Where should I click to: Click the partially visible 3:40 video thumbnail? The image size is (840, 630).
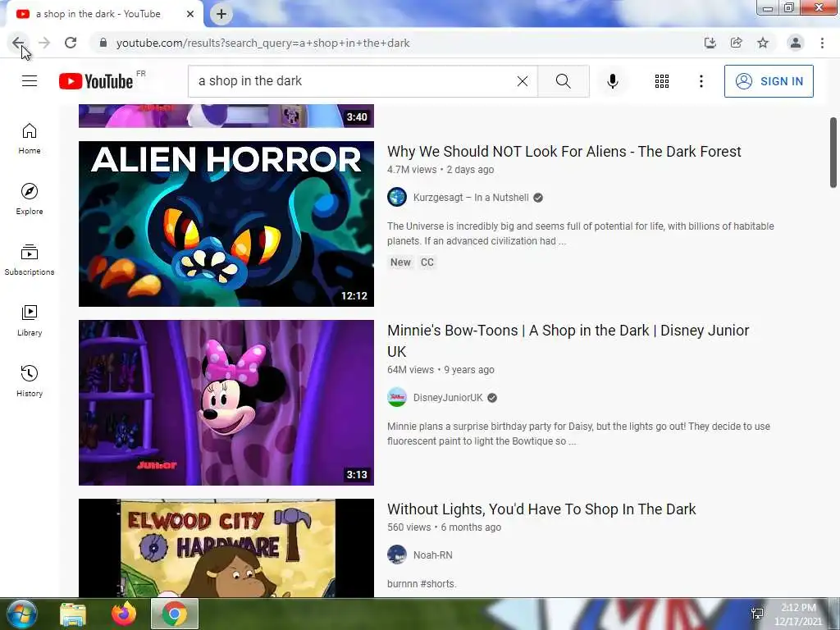(x=226, y=116)
